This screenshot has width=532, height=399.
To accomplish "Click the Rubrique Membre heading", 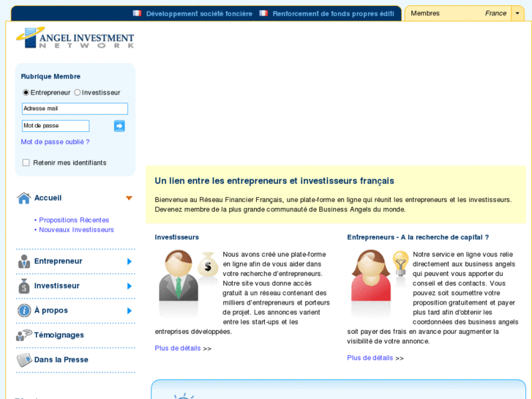I will tap(50, 76).
